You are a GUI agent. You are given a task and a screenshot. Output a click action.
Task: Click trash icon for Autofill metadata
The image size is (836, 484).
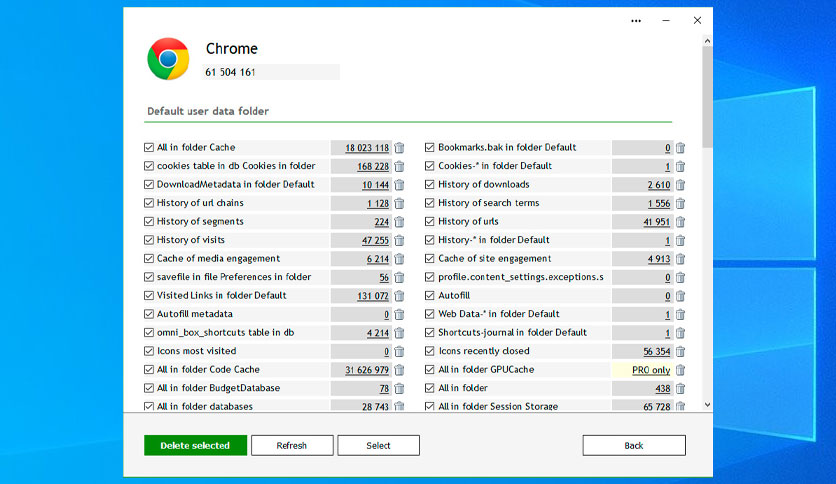tap(399, 314)
